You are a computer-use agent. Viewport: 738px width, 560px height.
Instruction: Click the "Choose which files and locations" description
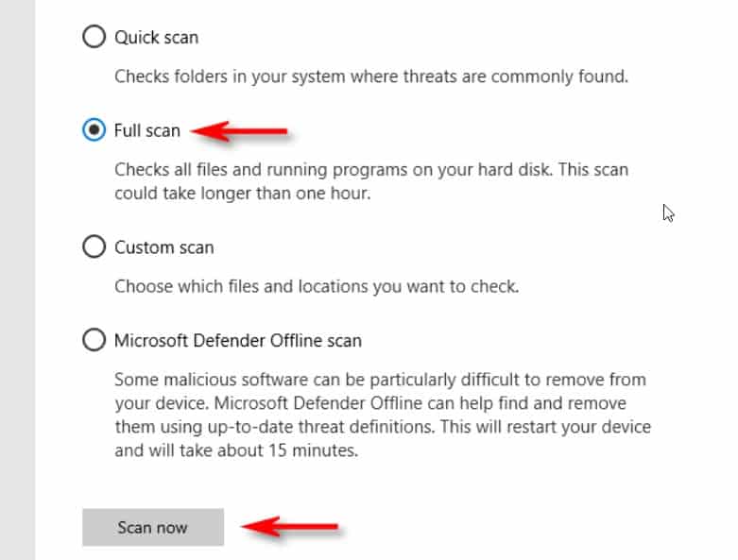tap(317, 286)
